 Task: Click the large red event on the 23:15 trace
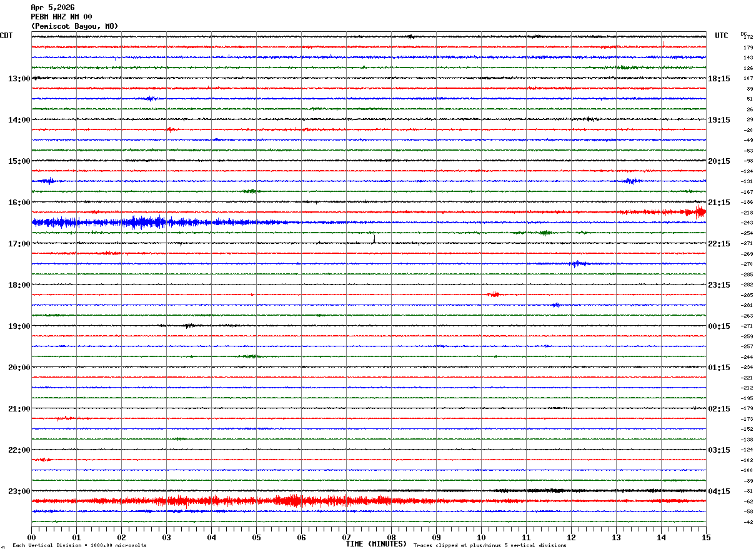pyautogui.click(x=294, y=501)
